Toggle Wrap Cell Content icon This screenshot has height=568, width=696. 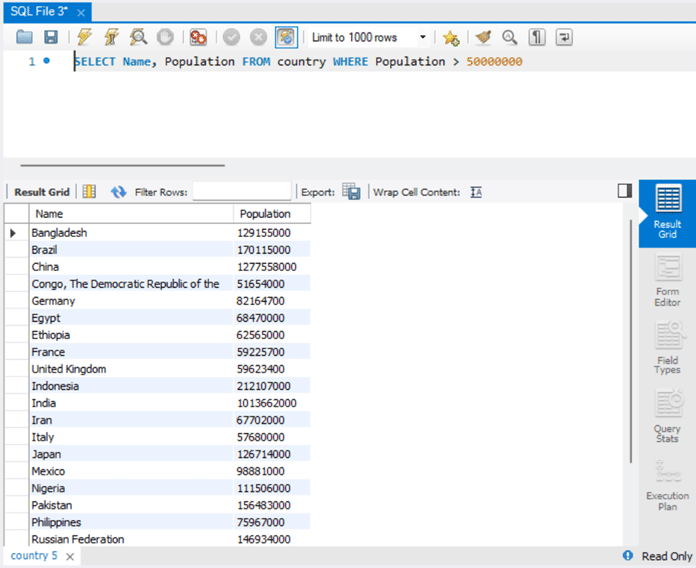click(x=476, y=192)
